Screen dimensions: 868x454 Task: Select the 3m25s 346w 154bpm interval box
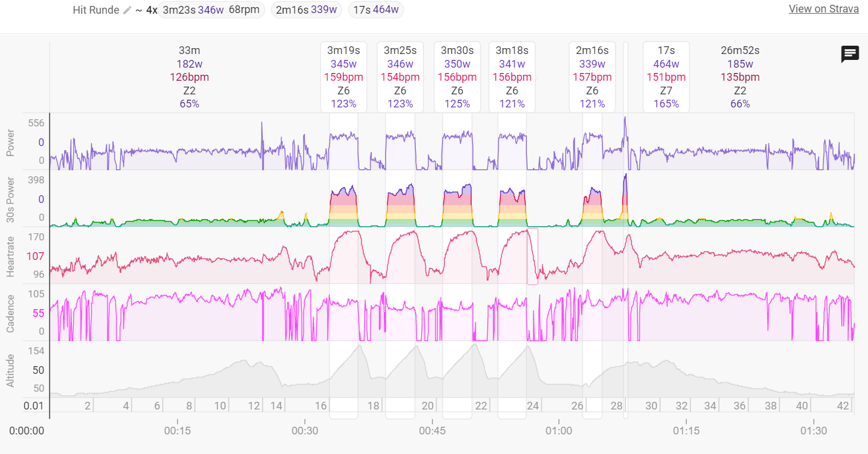pyautogui.click(x=400, y=77)
